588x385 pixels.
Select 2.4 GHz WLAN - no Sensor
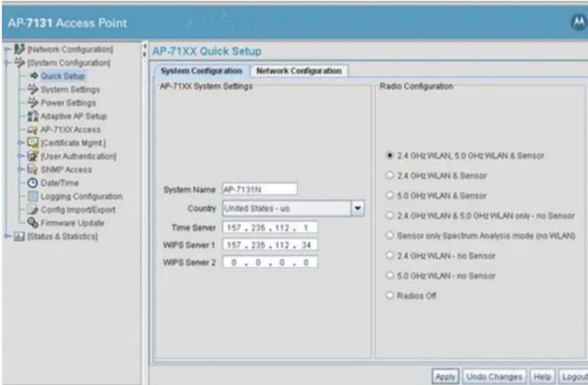click(390, 256)
